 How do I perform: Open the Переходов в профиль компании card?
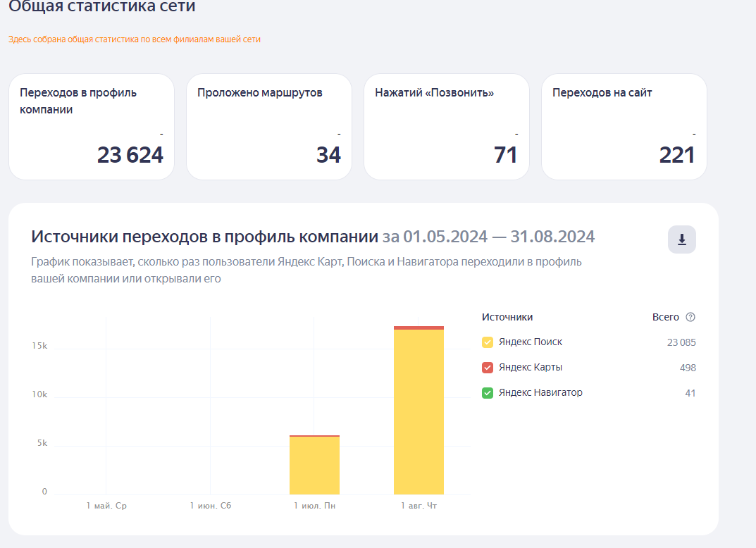[92, 127]
